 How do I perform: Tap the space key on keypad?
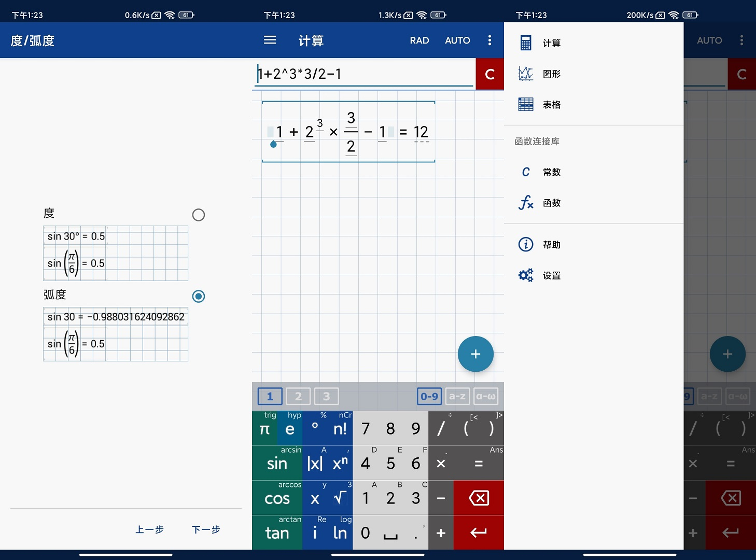point(390,533)
